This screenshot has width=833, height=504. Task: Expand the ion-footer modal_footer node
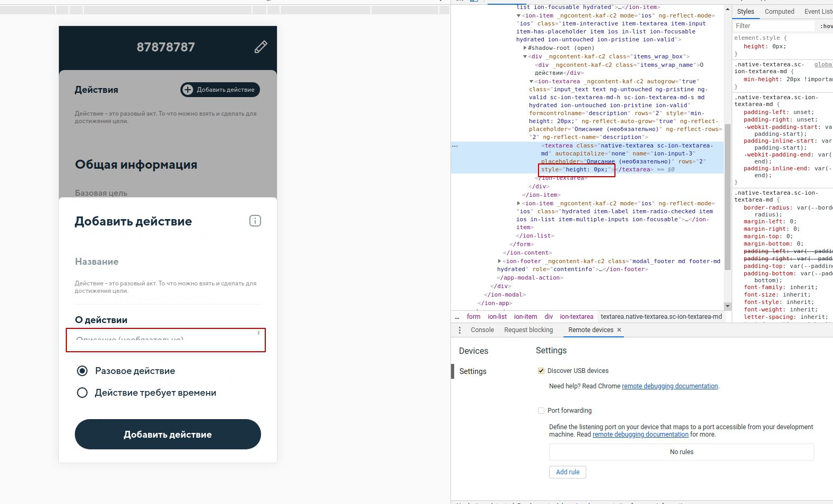point(499,261)
